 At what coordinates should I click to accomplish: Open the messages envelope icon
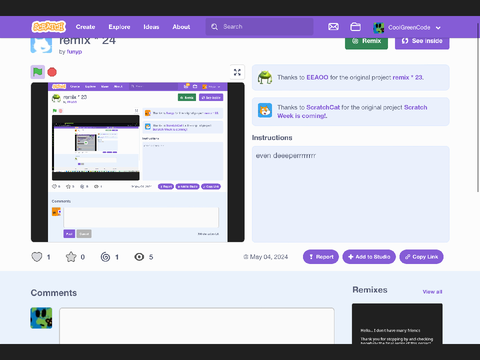click(333, 27)
